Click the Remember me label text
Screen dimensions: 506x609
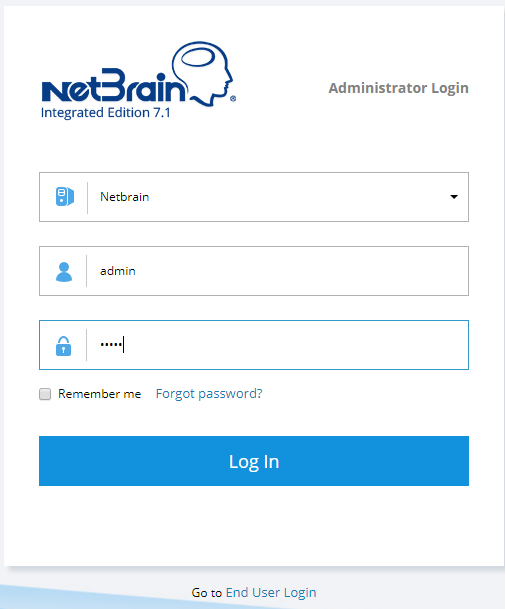click(99, 394)
